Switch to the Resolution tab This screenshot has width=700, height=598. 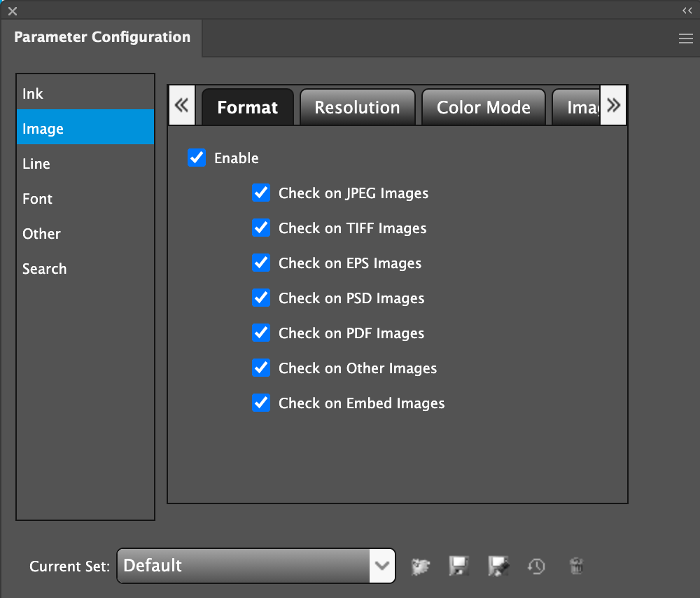click(x=357, y=108)
